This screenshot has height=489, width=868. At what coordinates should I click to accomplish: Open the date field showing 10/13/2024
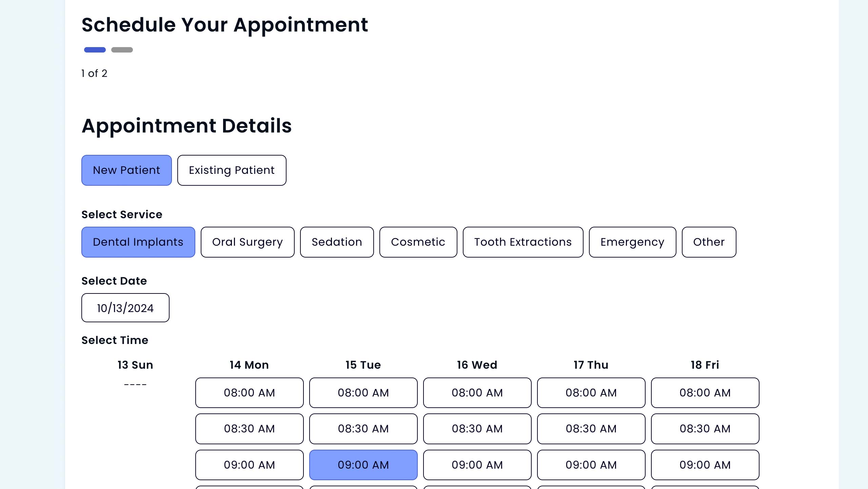point(125,308)
